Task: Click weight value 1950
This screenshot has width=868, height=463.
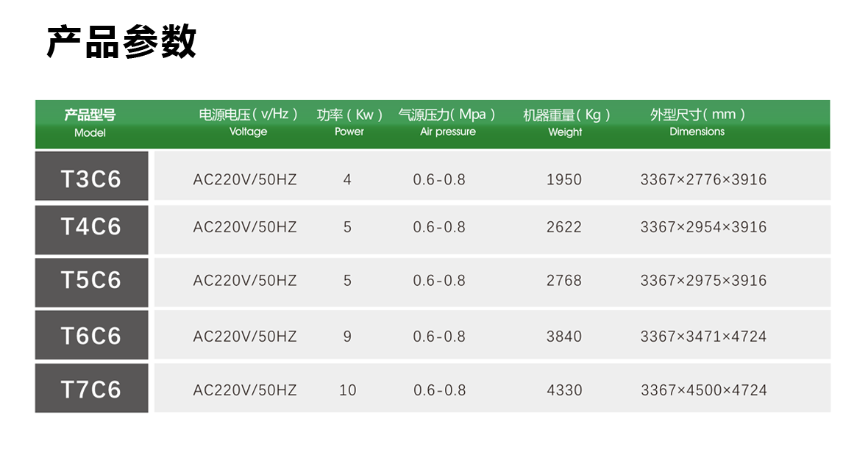Action: point(564,180)
